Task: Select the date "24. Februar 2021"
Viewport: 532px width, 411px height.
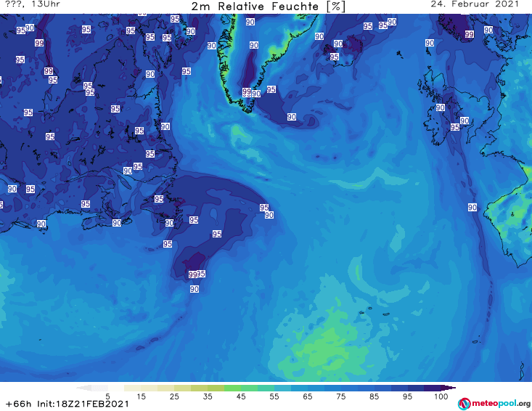Action: [x=475, y=4]
